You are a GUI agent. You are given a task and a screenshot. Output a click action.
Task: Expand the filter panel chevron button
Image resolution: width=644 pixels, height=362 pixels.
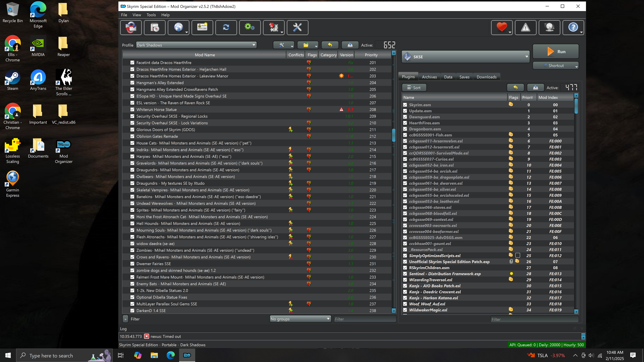[x=125, y=319]
